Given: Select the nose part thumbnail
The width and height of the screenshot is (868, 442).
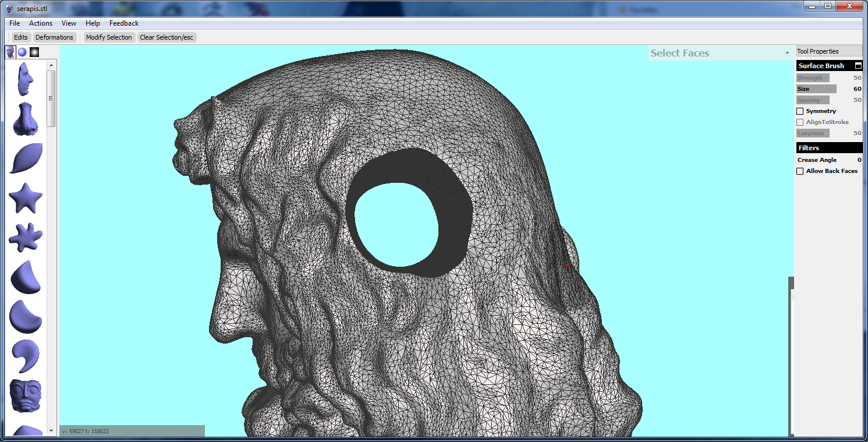Looking at the screenshot, I should [x=26, y=119].
